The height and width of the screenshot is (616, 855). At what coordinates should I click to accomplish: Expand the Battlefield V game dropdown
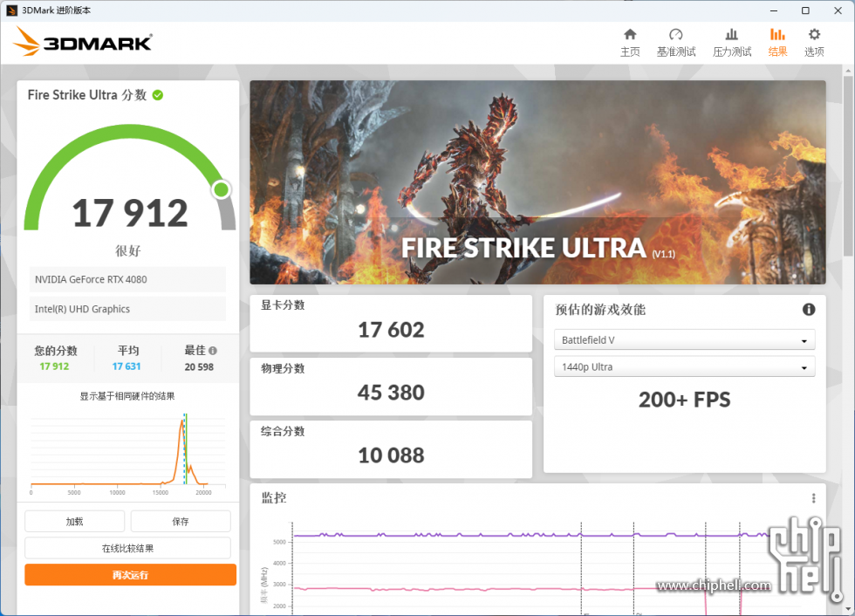coord(684,339)
